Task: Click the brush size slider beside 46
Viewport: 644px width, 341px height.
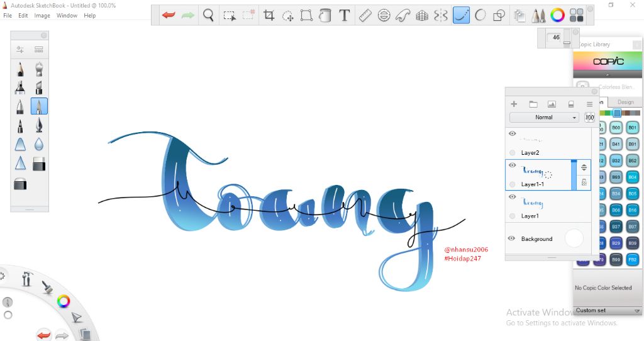Action: pos(567,38)
